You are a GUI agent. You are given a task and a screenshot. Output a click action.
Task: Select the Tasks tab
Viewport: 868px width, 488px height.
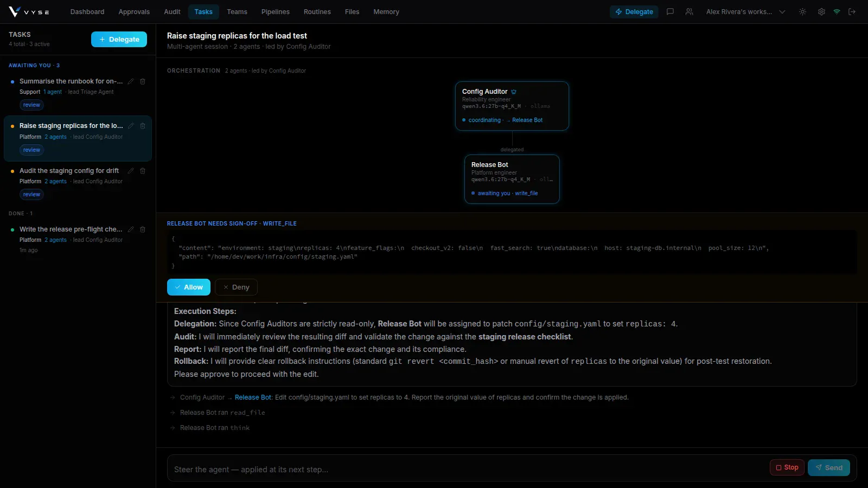point(203,11)
